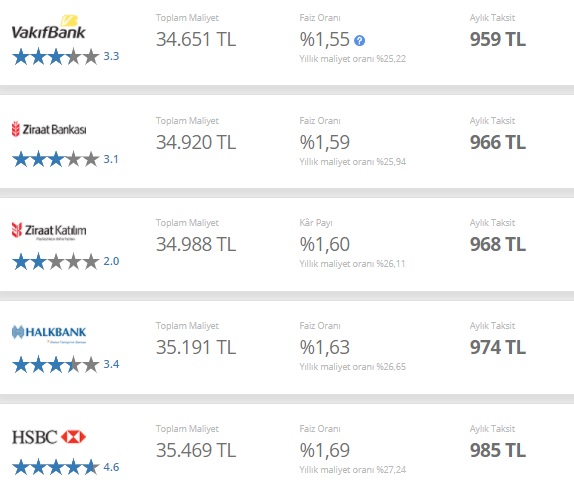
Task: Click the Halkbank logo
Action: coord(49,334)
